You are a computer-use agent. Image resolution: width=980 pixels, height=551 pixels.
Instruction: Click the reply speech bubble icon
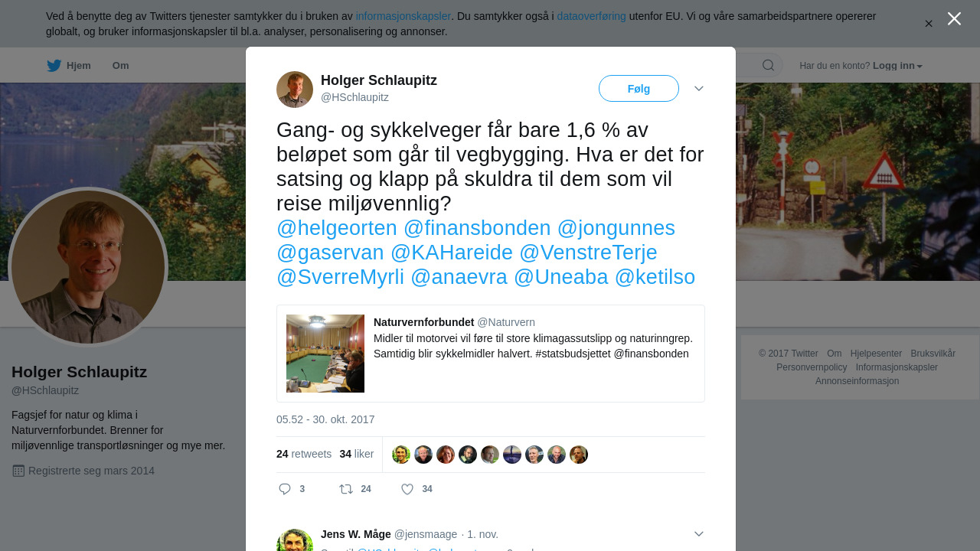285,489
